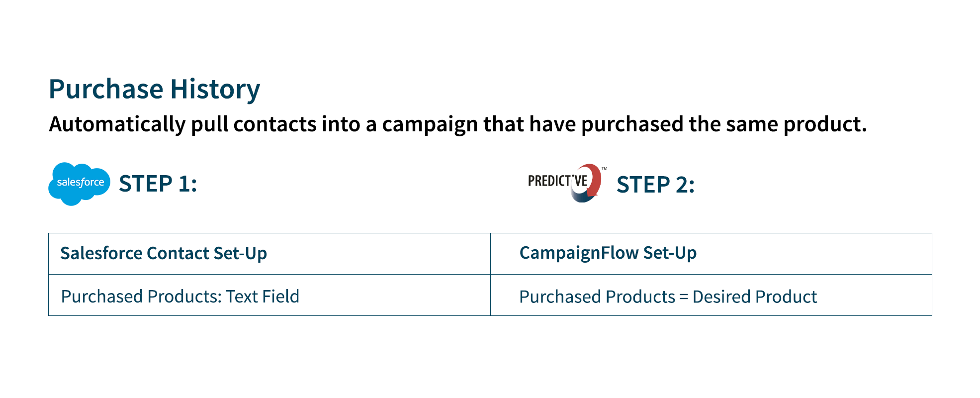Image resolution: width=980 pixels, height=398 pixels.
Task: Click the word History in the title
Action: 215,90
